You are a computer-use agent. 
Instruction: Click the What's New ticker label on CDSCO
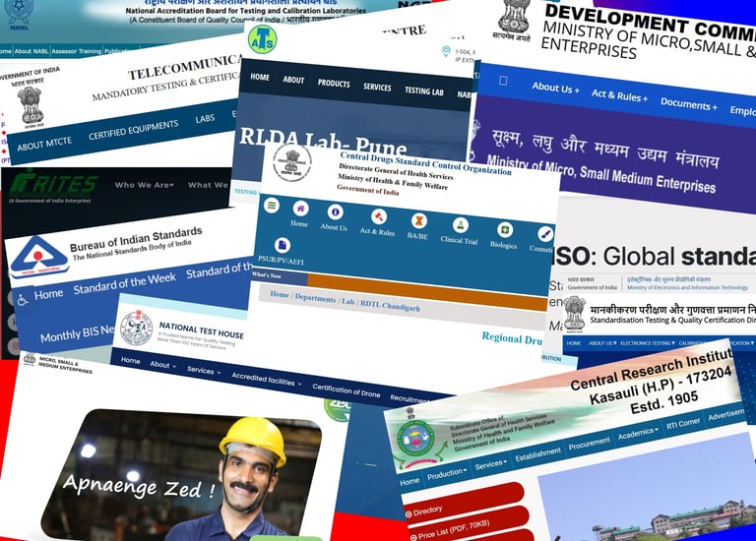click(x=266, y=275)
